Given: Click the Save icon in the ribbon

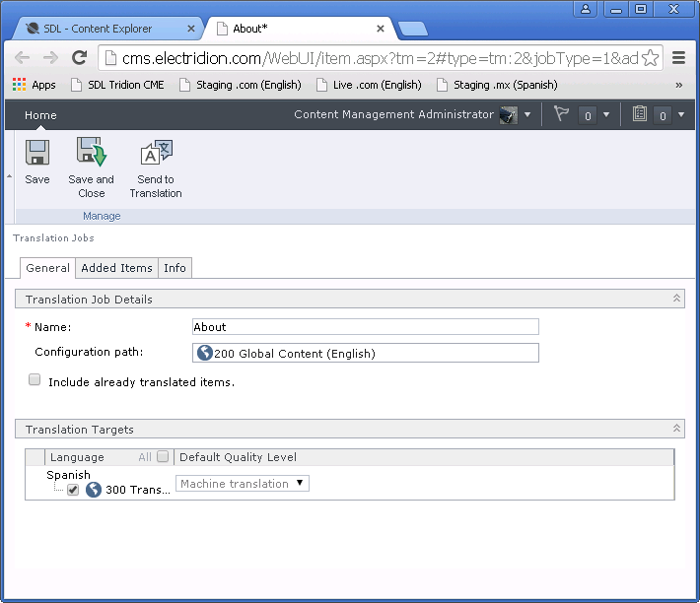Looking at the screenshot, I should point(37,154).
